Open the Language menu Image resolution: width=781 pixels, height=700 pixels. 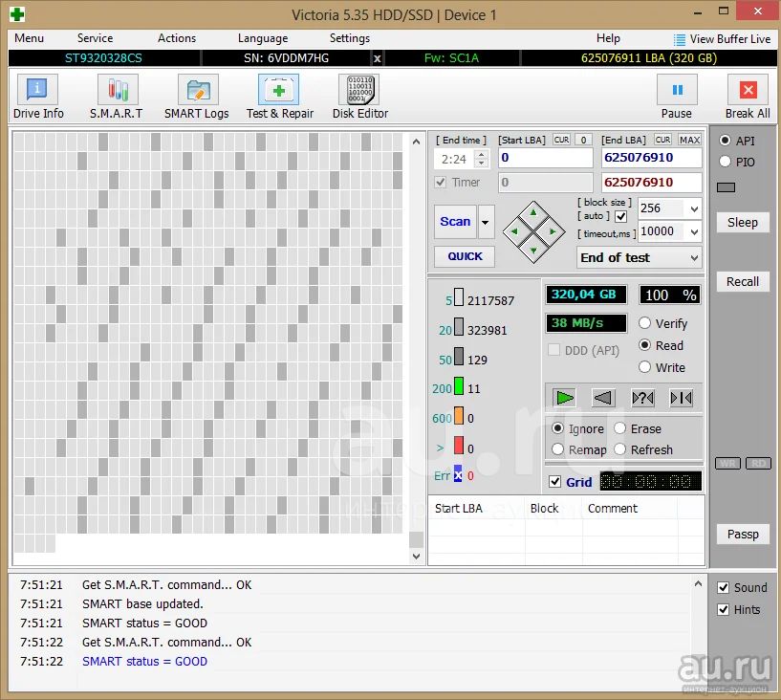pos(263,38)
